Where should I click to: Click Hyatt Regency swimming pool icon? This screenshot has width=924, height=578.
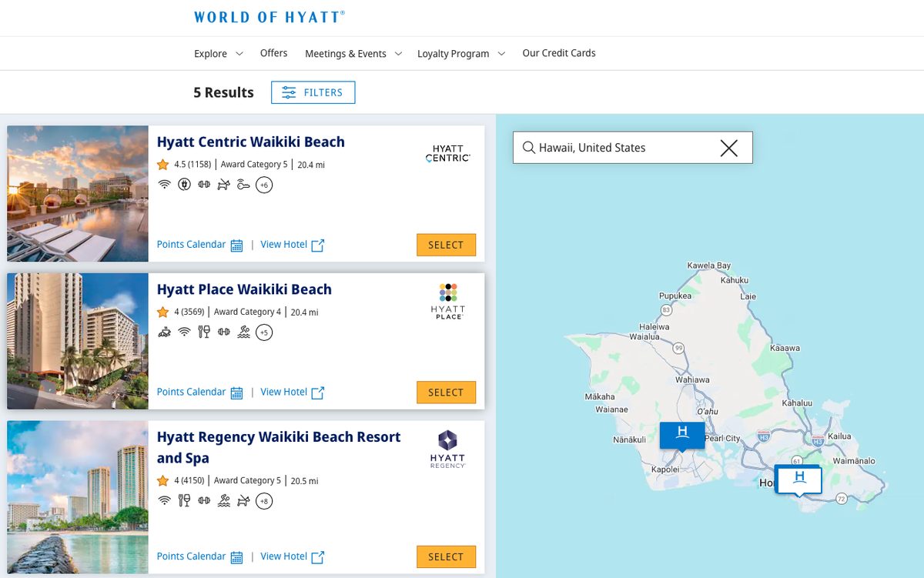[x=224, y=501]
